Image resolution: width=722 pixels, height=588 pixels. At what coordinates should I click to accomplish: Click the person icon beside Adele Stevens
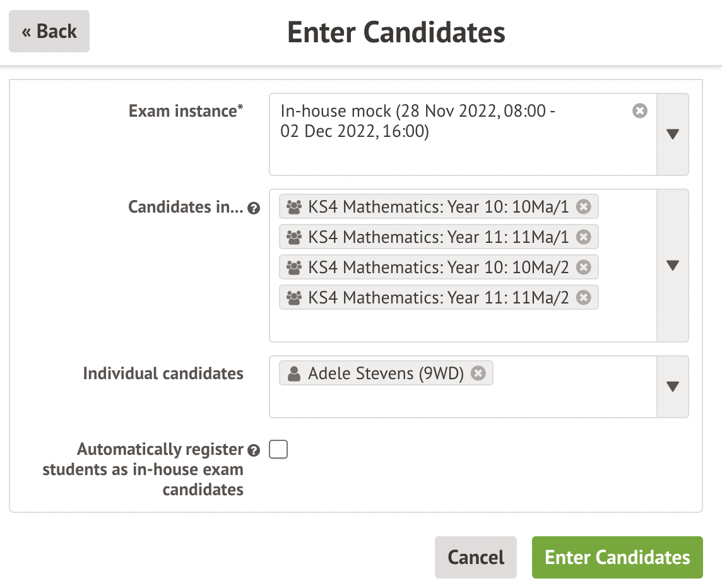tap(293, 374)
